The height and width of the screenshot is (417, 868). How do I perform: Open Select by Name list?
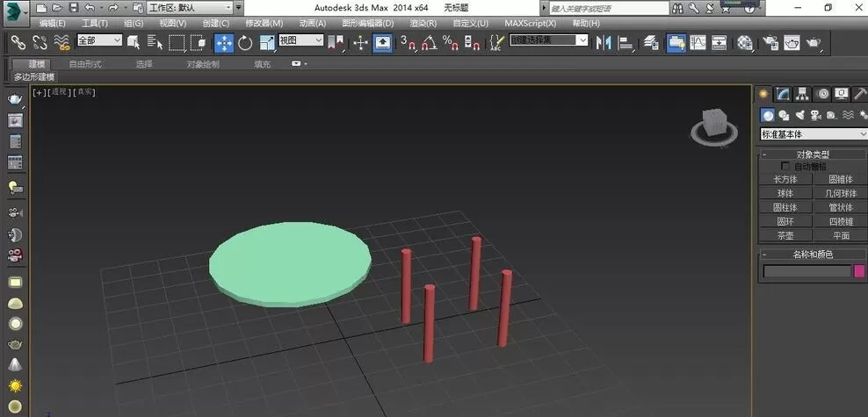[156, 42]
